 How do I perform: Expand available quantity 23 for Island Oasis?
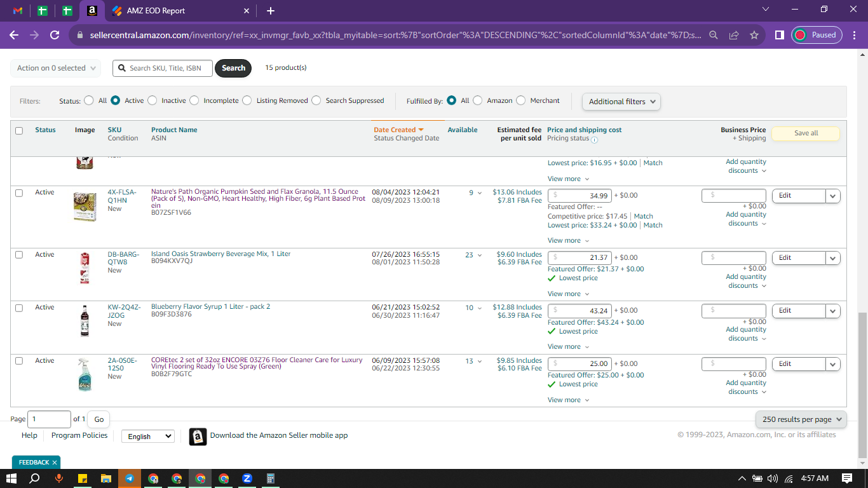click(x=473, y=255)
